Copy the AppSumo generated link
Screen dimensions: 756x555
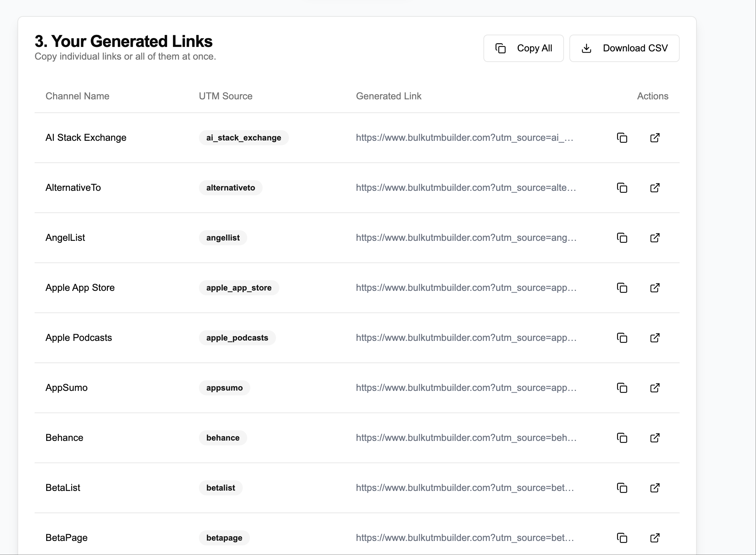tap(622, 388)
